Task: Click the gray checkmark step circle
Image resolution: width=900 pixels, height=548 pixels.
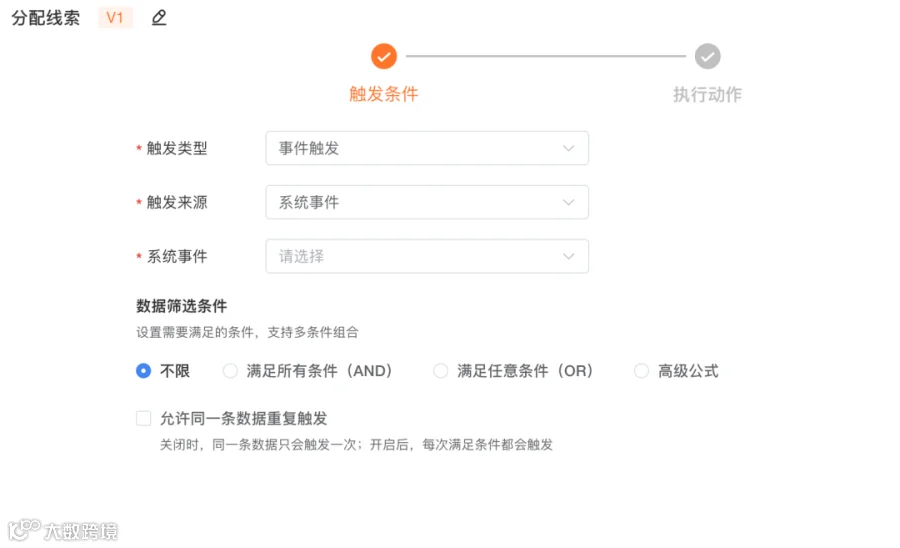Action: click(708, 56)
